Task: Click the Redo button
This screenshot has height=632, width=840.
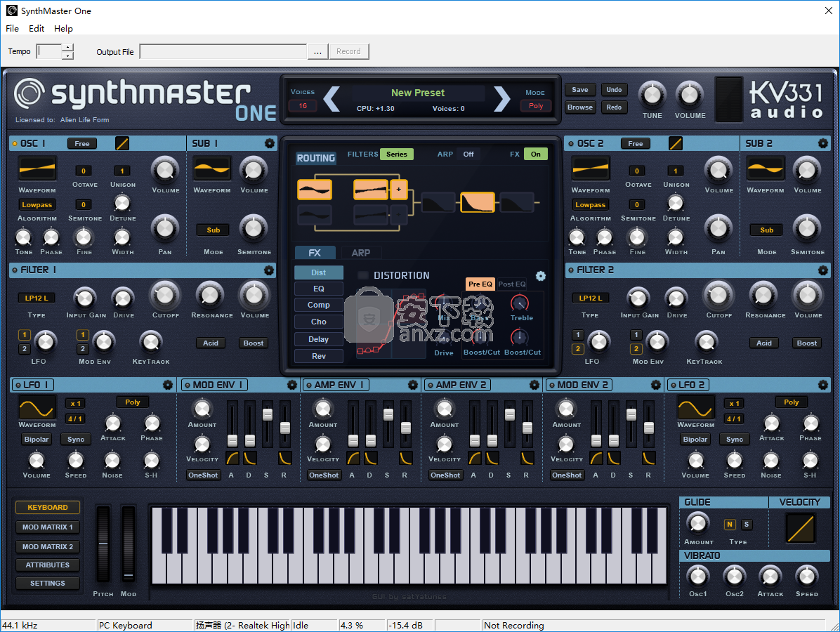Action: tap(614, 107)
